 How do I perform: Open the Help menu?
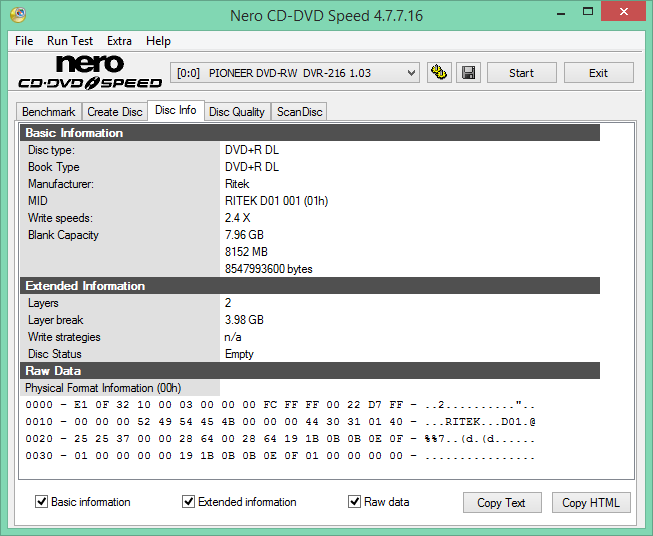coord(158,41)
